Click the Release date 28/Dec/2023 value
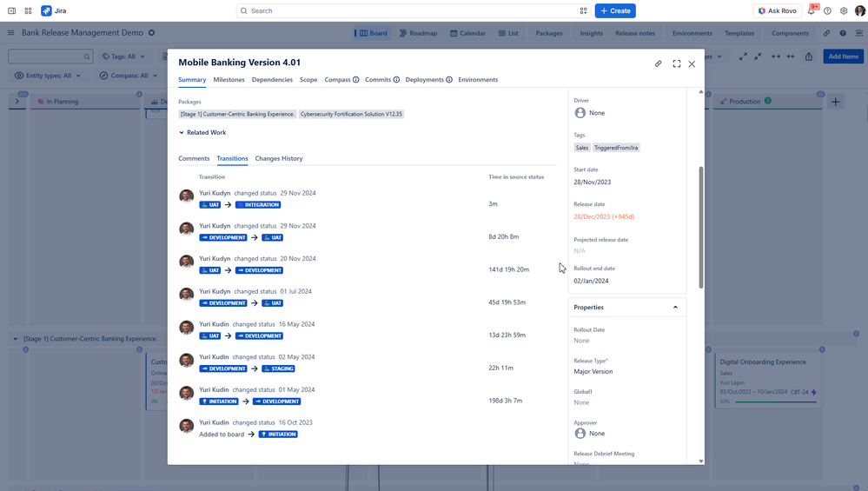The width and height of the screenshot is (868, 491). (604, 216)
